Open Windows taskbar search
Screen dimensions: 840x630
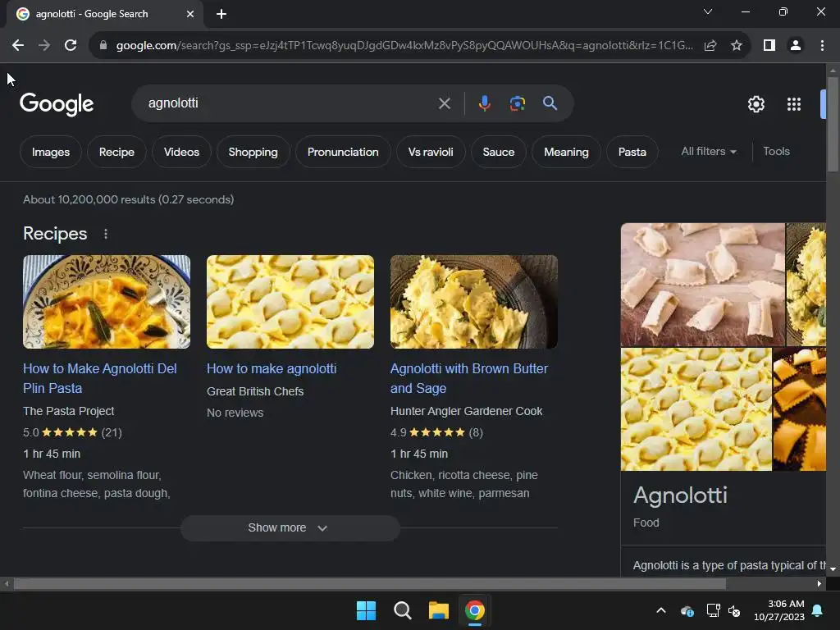tap(402, 610)
